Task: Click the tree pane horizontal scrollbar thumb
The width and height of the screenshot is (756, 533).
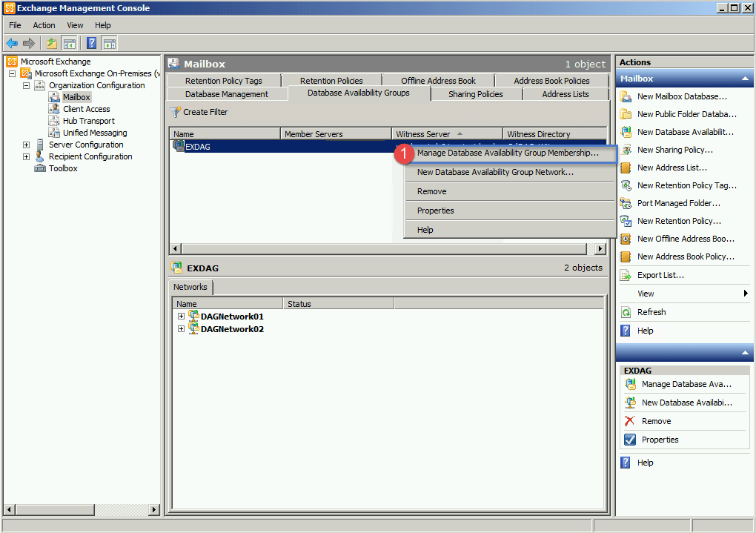Action: click(x=56, y=509)
